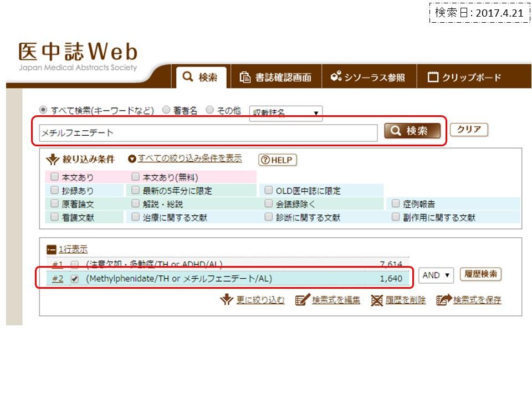Tick the 解説・総説 checkbox
532x399 pixels.
(x=135, y=203)
